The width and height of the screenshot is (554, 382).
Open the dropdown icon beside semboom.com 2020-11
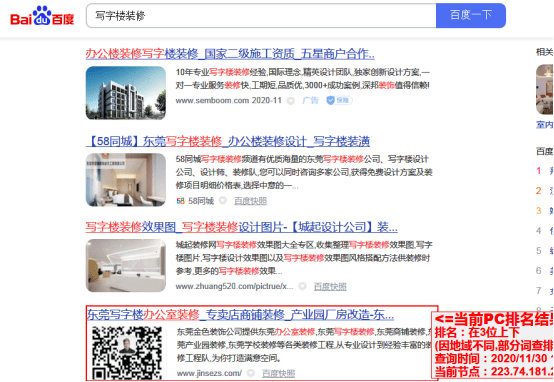(x=291, y=101)
